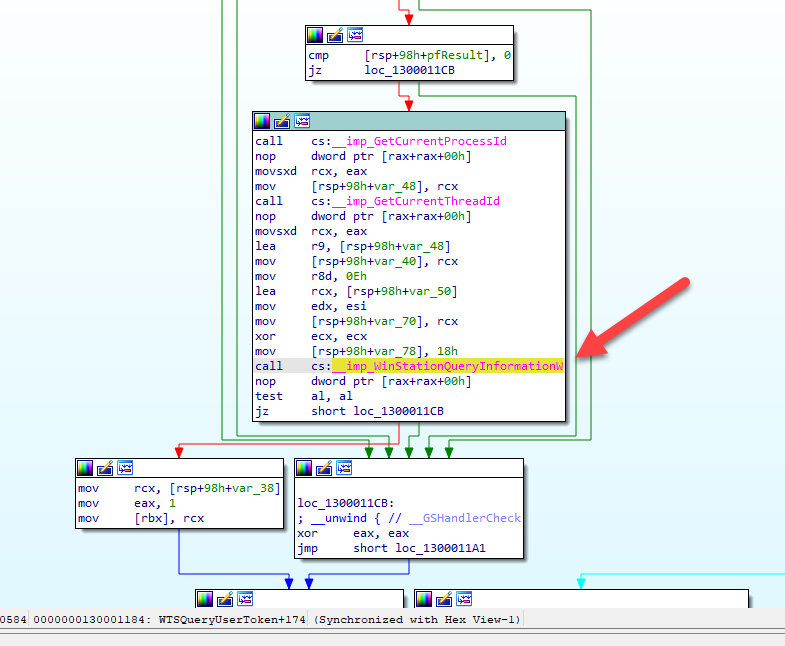Click pencil icon of bottom-right cut-off node
The image size is (785, 646).
[444, 599]
